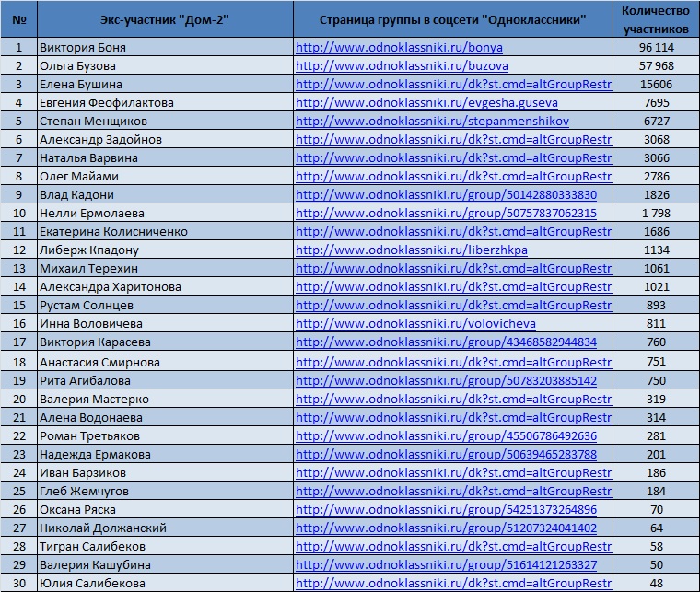Open group link ending 50639465283788
Viewport: 700px width, 592px height.
(x=446, y=454)
